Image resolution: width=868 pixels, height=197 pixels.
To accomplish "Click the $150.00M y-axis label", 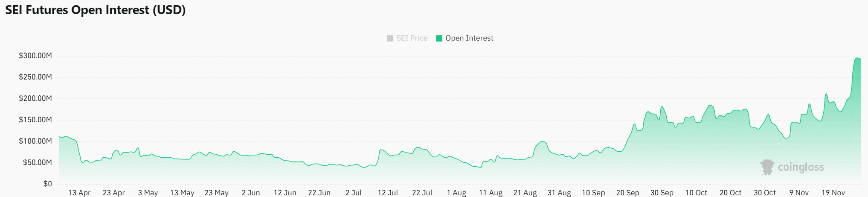I will point(35,120).
